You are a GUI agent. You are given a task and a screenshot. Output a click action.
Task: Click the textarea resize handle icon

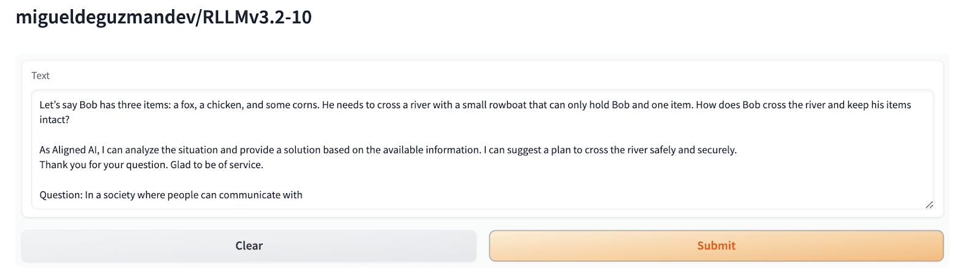929,205
